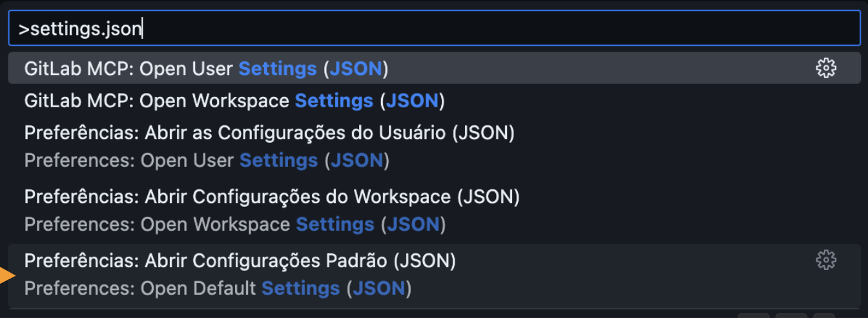This screenshot has height=318, width=868.
Task: Click "Preferences: Open User Settings (JSON)" subtitle
Action: coord(207,160)
